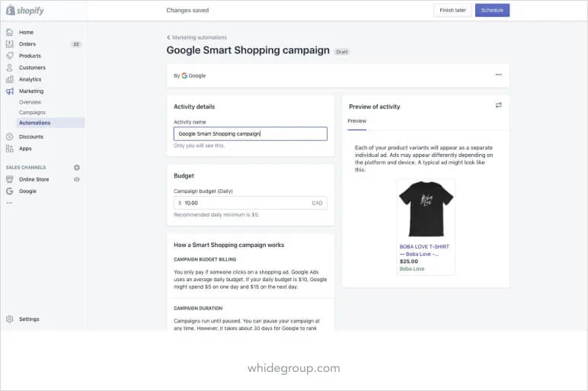Click the CAD currency label

pyautogui.click(x=317, y=203)
